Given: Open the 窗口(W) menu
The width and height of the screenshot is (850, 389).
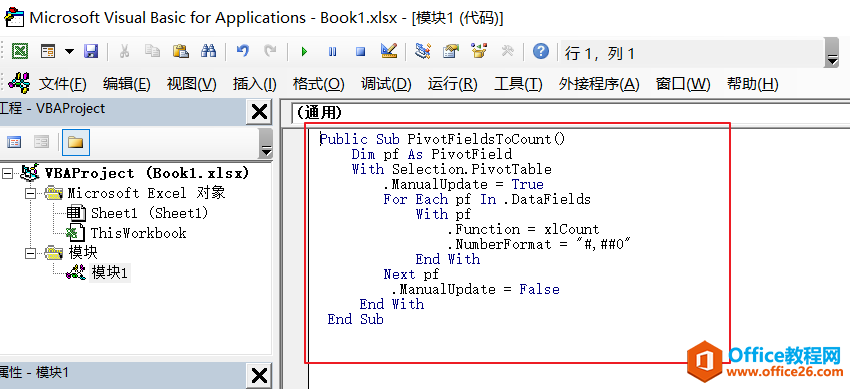Looking at the screenshot, I should (x=683, y=84).
